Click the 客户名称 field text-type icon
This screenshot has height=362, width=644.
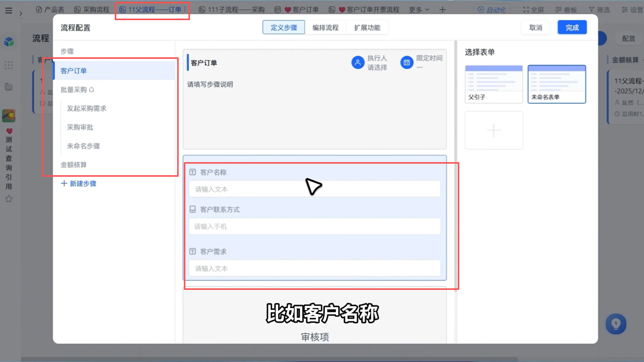point(193,172)
